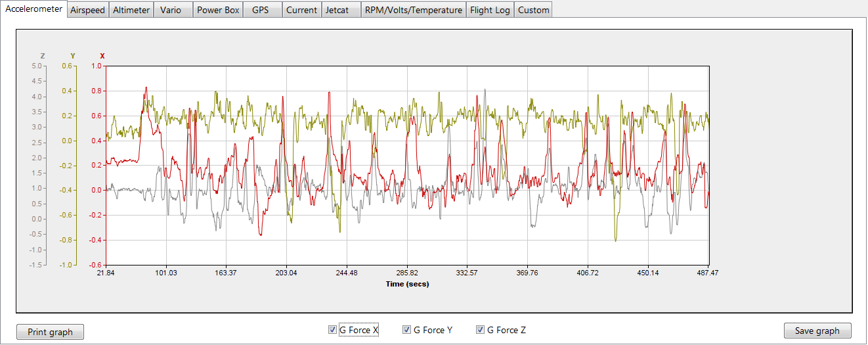Open the Altimeter tab
The image size is (868, 345).
coord(131,10)
